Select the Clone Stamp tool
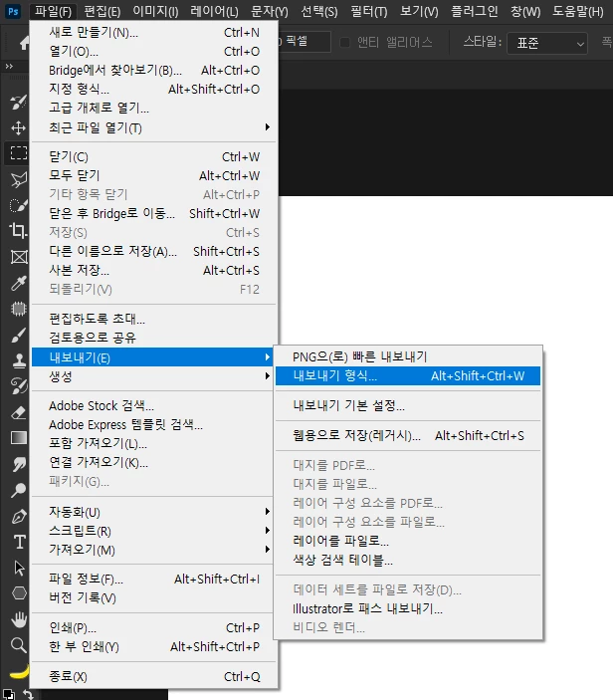The height and width of the screenshot is (700, 613). 18,360
